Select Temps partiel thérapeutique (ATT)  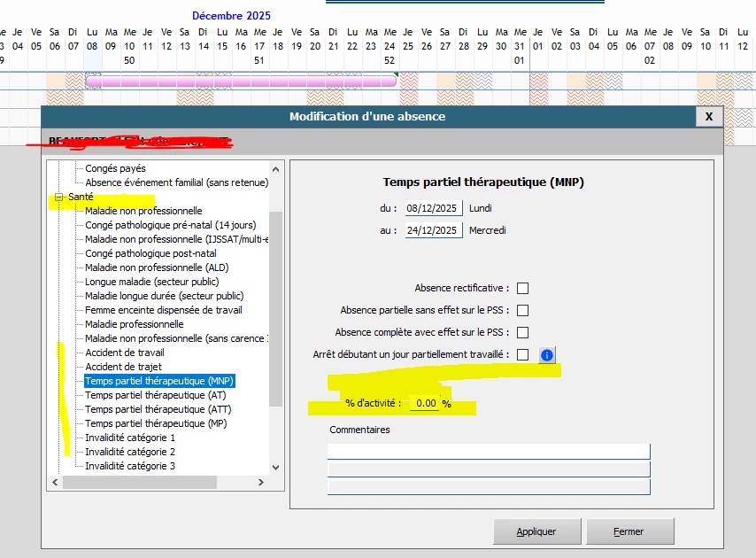158,409
